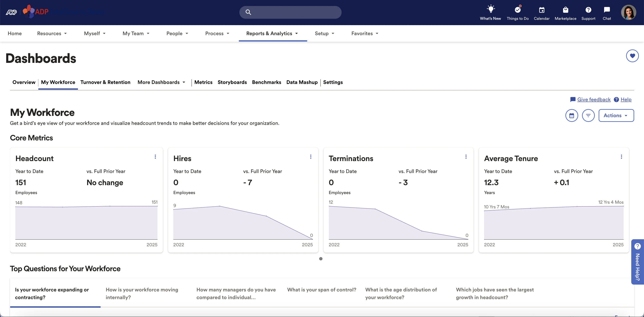Open the Actions dropdown
The image size is (644, 317).
[616, 115]
